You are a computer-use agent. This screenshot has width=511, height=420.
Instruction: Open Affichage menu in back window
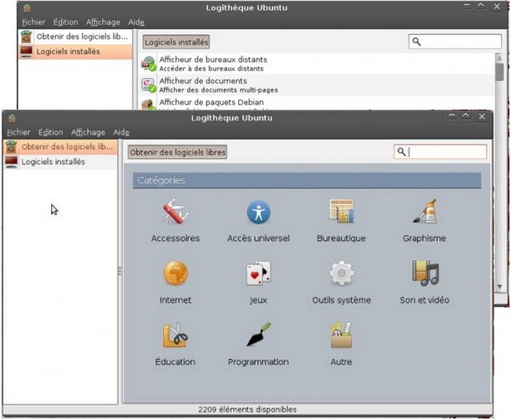pyautogui.click(x=103, y=22)
